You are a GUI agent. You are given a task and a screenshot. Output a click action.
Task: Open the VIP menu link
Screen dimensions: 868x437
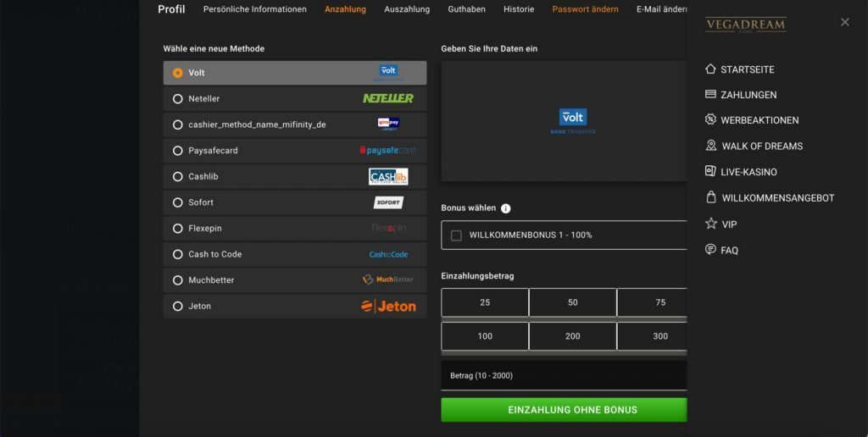pyautogui.click(x=729, y=224)
